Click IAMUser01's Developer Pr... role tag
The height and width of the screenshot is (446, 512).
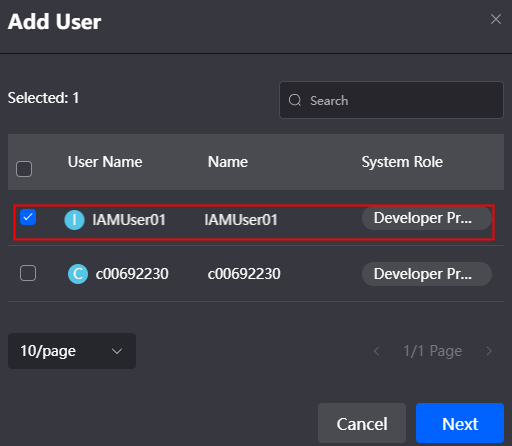(x=427, y=218)
